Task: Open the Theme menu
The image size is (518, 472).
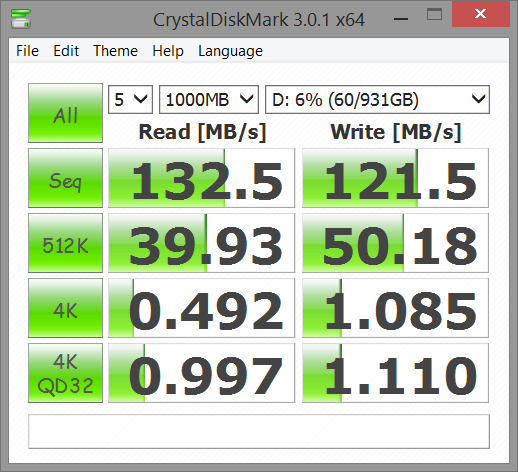Action: pyautogui.click(x=115, y=51)
